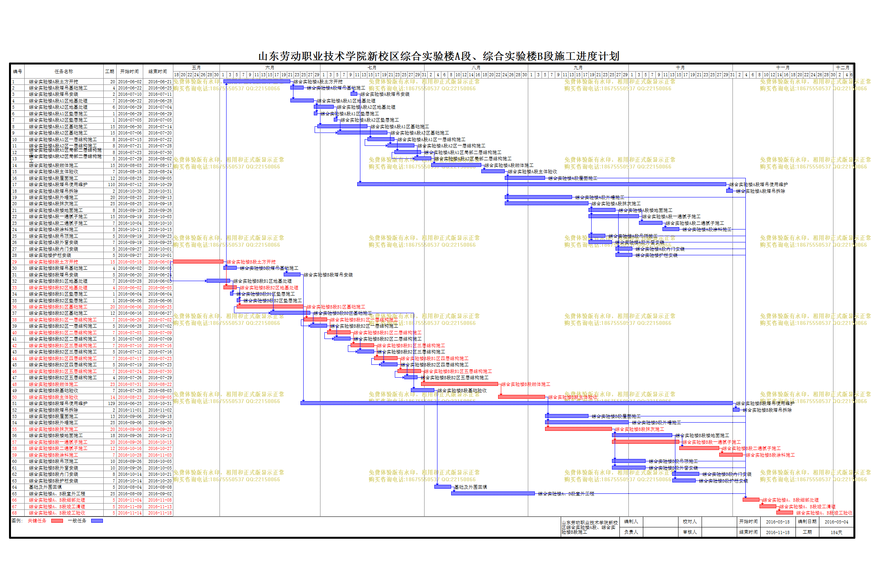Click the red Gantt bar for B段B1区基础施工
This screenshot has height=588, width=871.
tap(270, 307)
